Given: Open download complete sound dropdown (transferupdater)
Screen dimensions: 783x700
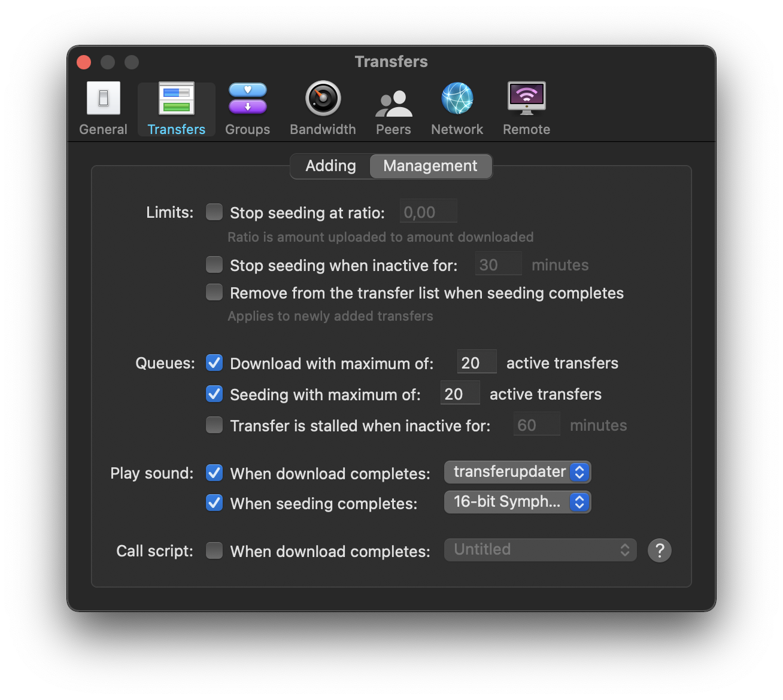Looking at the screenshot, I should [x=517, y=472].
